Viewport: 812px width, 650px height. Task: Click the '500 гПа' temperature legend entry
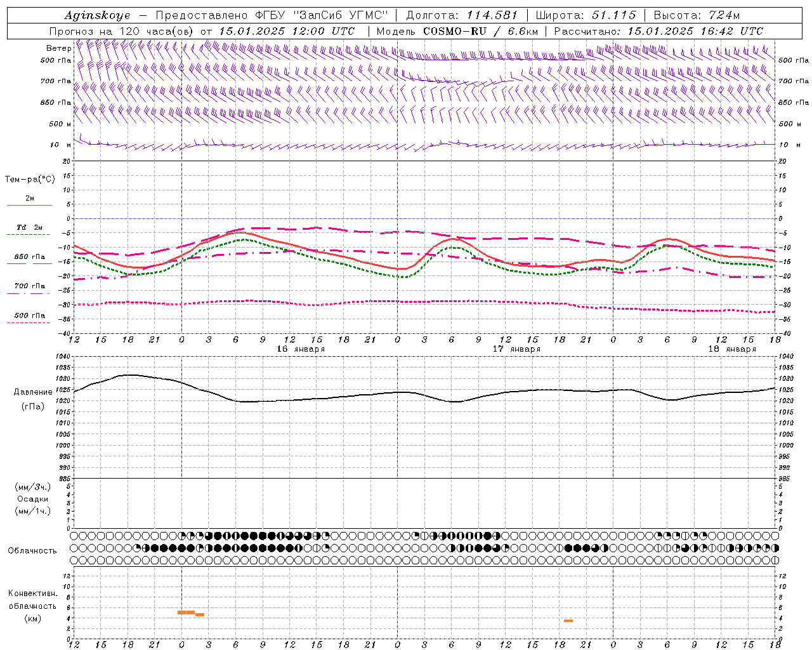(x=30, y=315)
